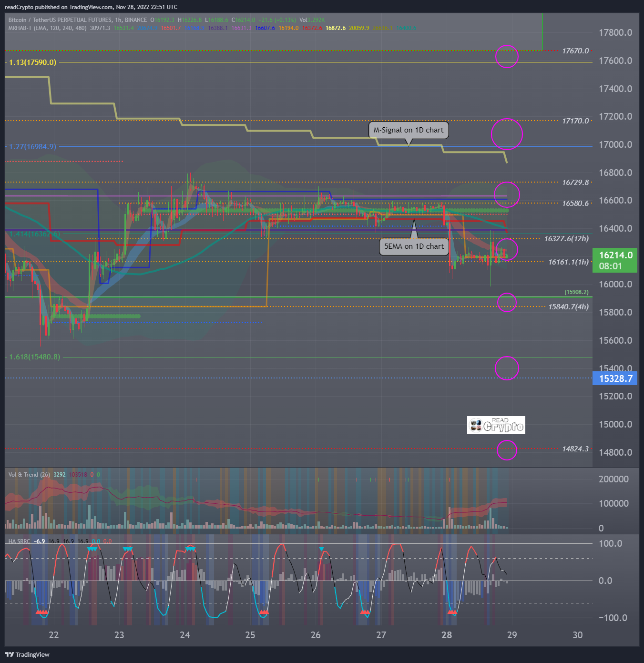Click the 15840.7(4h) level label
This screenshot has width=644, height=663.
[568, 307]
